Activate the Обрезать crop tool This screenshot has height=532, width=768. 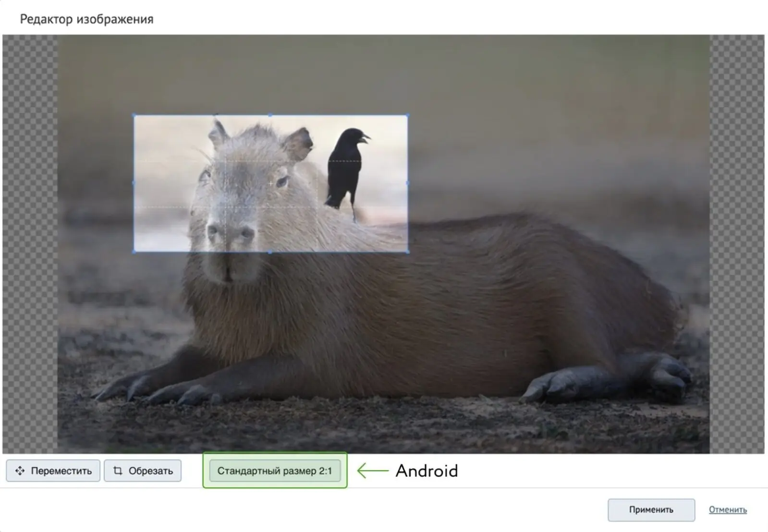143,471
